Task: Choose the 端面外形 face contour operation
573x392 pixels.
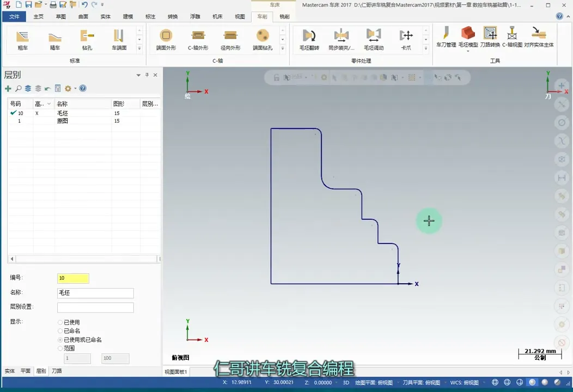Action: 166,39
